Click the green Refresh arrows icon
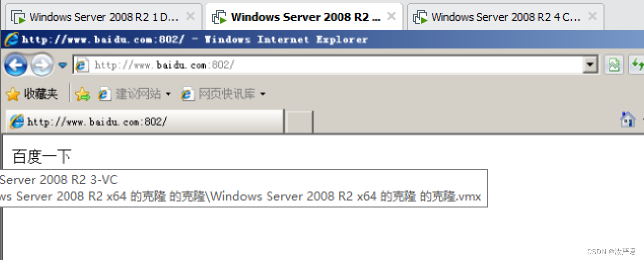The width and height of the screenshot is (644, 260). 637,65
